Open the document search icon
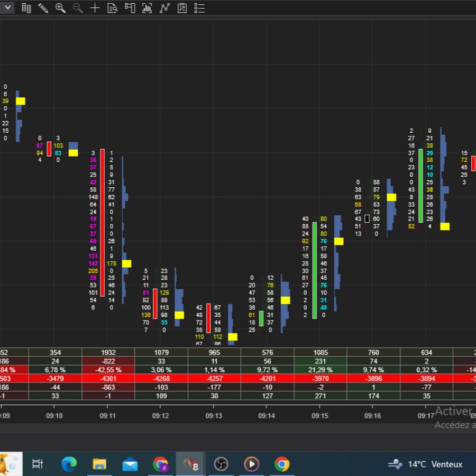 point(112,8)
